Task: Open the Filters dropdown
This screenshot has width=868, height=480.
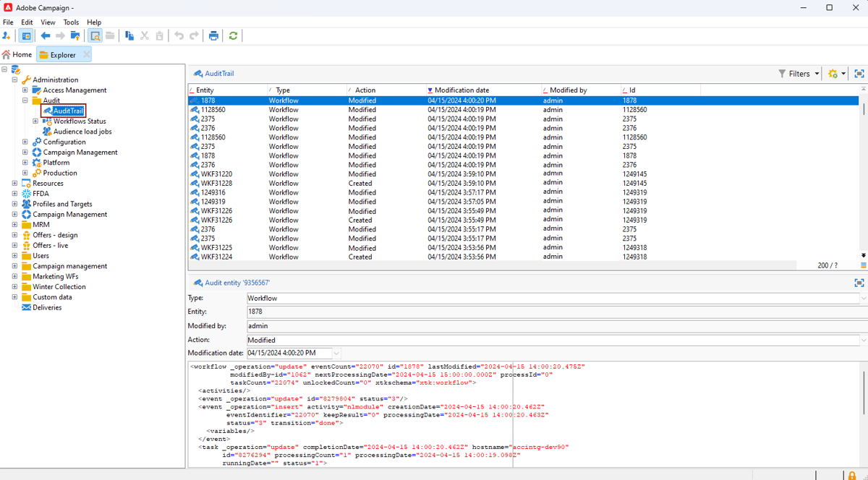Action: [798, 73]
